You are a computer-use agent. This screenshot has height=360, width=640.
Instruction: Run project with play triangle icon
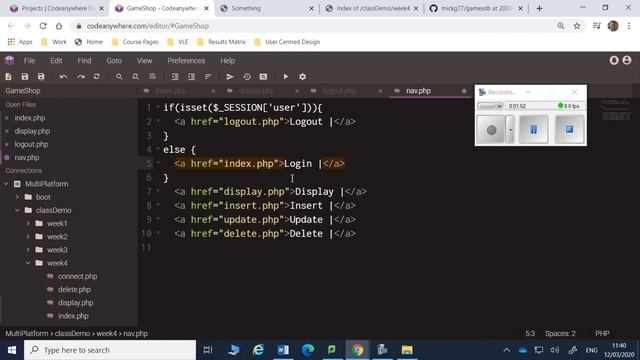[x=285, y=77]
